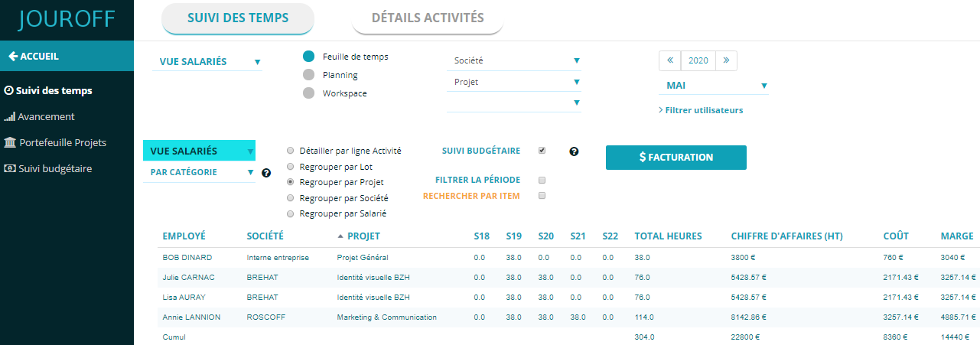
Task: Advance to next year with double-right arrow
Action: tap(726, 61)
